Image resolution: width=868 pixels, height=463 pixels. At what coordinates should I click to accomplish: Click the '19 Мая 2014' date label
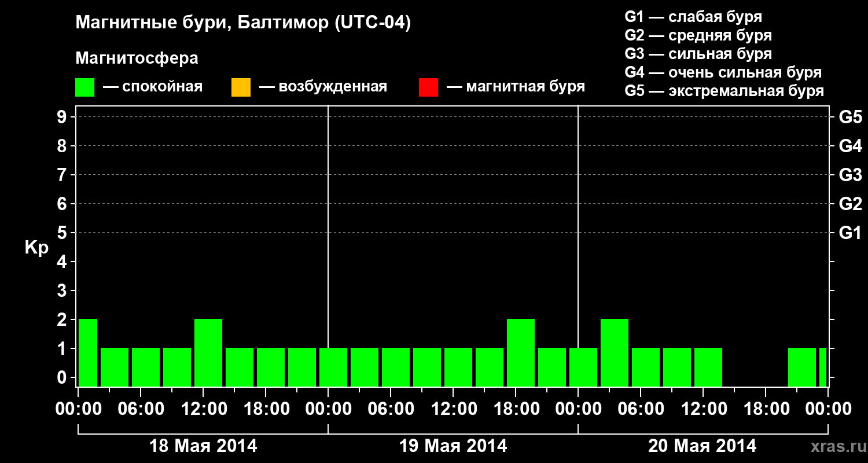(x=453, y=446)
